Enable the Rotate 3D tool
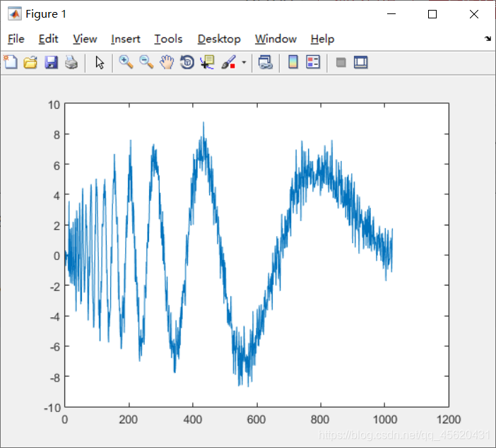 (187, 62)
